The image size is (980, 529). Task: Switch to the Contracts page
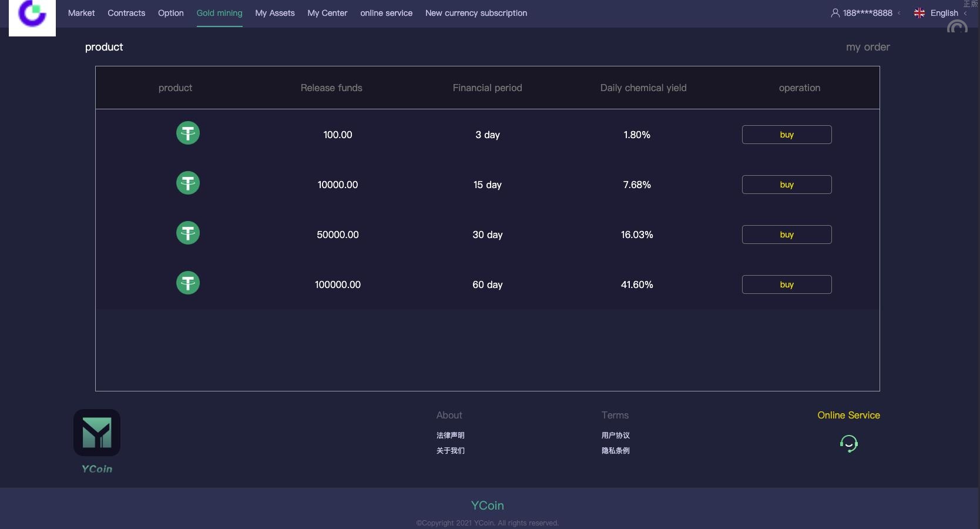126,13
